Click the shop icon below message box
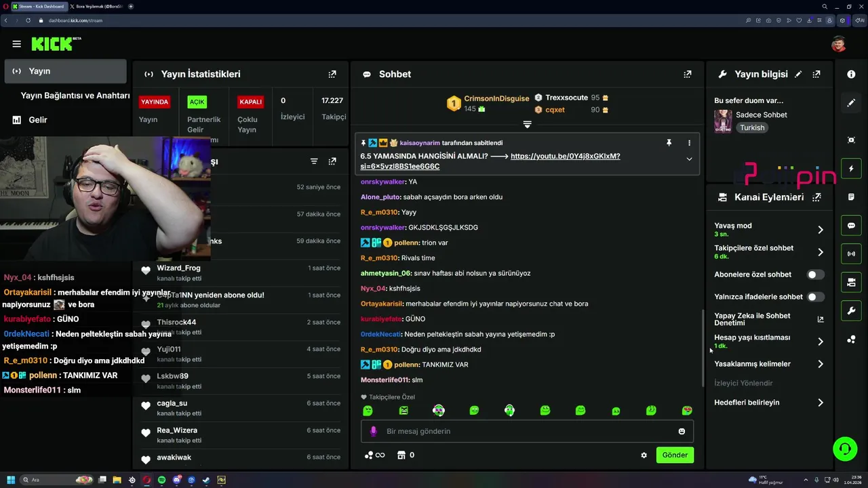Image resolution: width=868 pixels, height=488 pixels. [401, 455]
